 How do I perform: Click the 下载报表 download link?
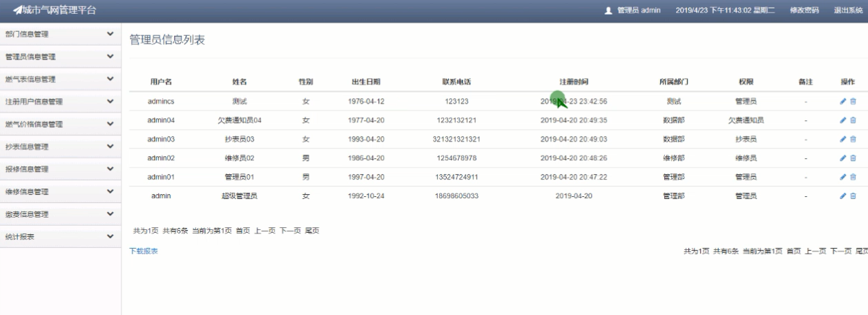[x=144, y=251]
